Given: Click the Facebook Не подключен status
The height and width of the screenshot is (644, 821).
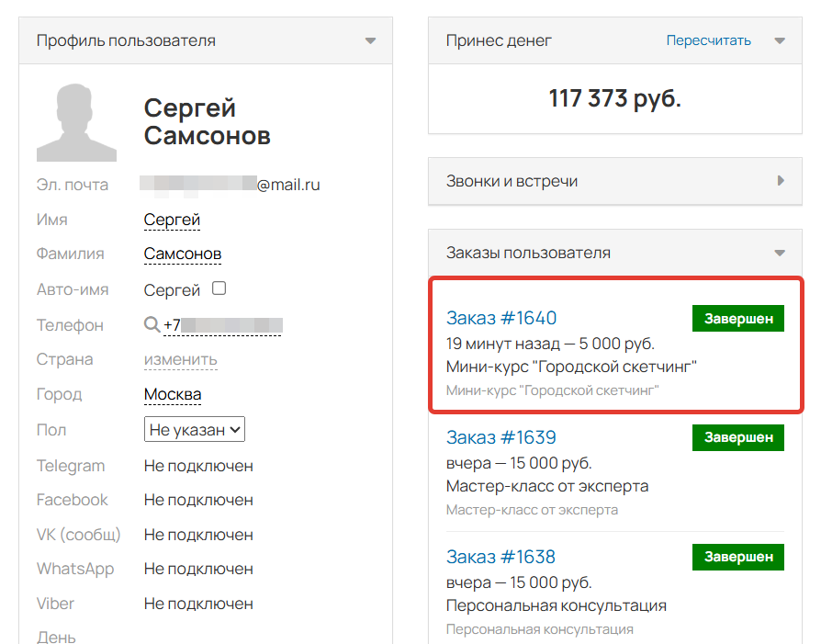Looking at the screenshot, I should point(198,500).
